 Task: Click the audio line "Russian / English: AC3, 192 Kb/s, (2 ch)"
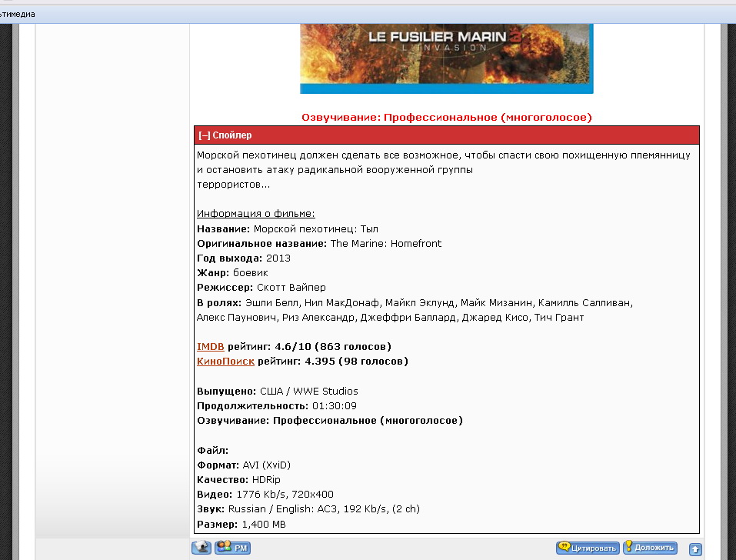point(324,508)
